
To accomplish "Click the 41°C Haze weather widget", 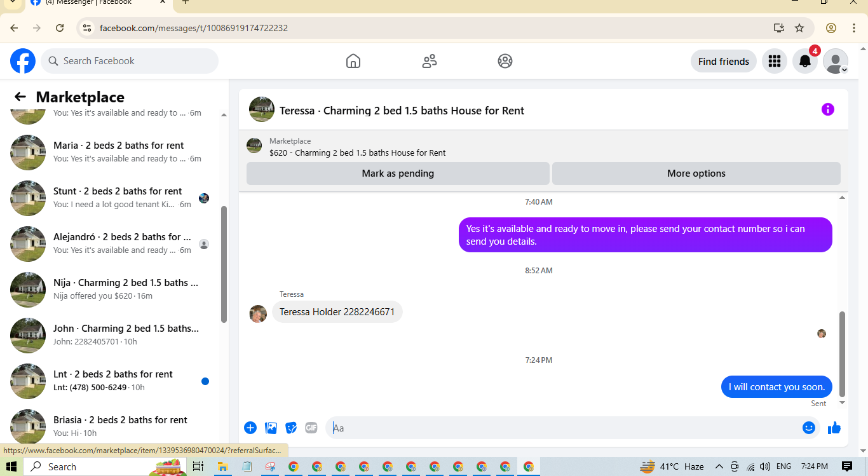I will coord(672,466).
